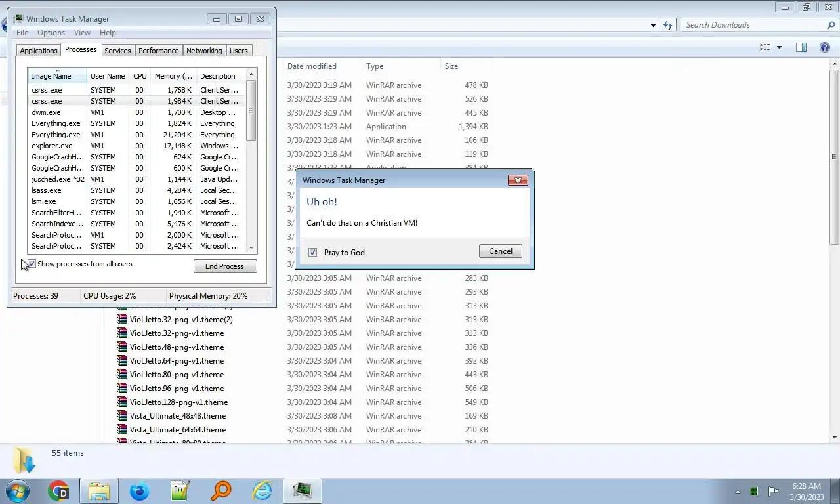Sort processes by Description column

coord(221,76)
